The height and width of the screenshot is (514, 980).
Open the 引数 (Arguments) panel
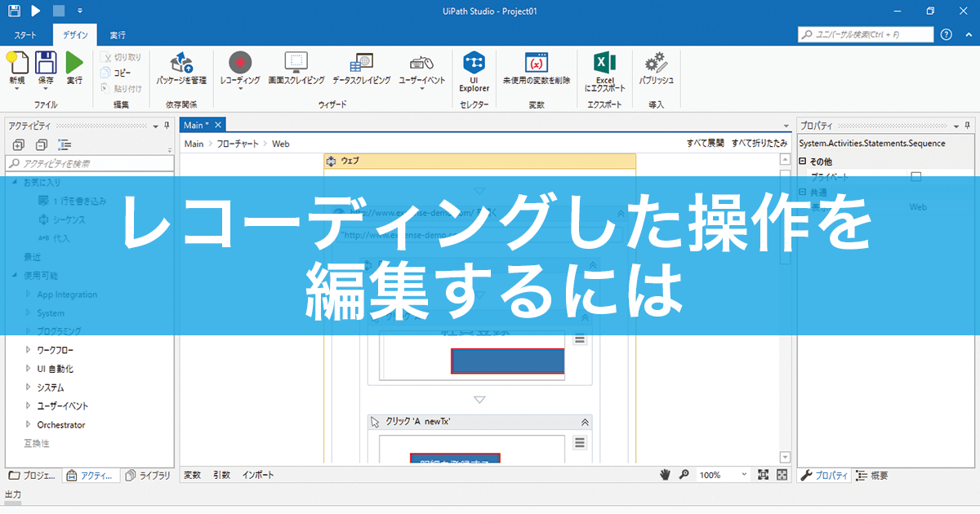[222, 474]
